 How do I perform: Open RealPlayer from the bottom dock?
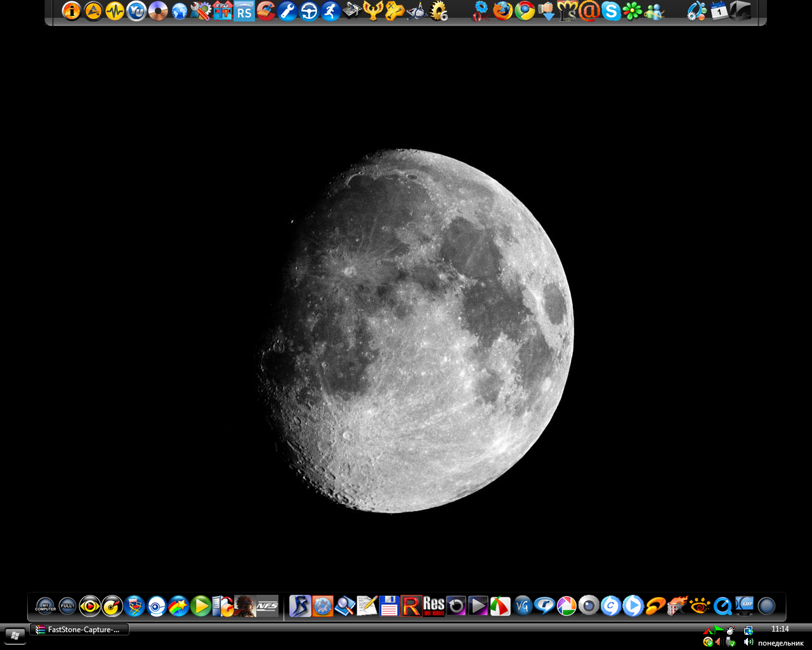tap(544, 606)
